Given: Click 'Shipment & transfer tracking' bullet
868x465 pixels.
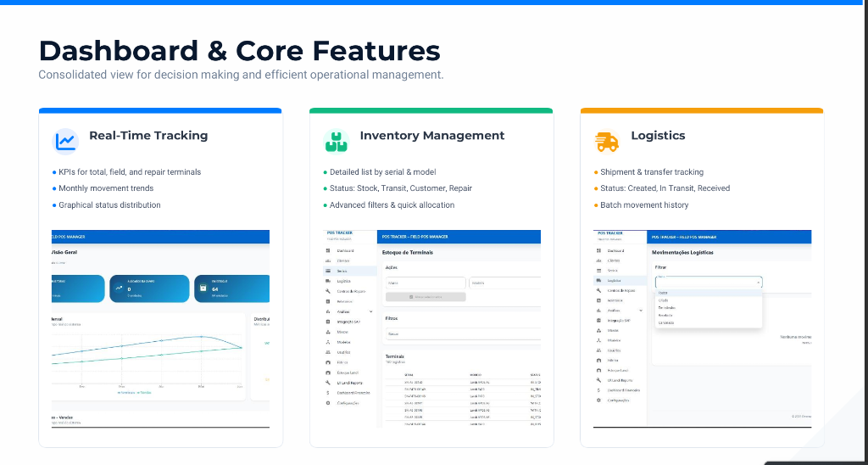Looking at the screenshot, I should tap(652, 171).
